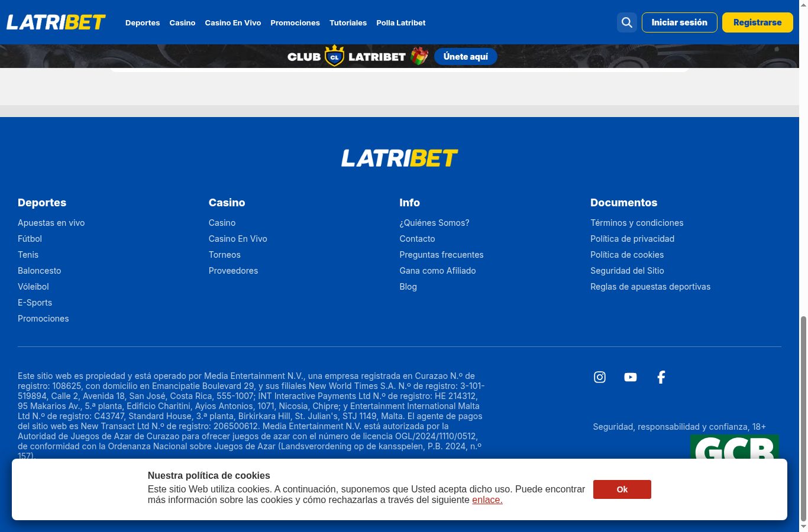Open E-Sports footer link

point(35,303)
